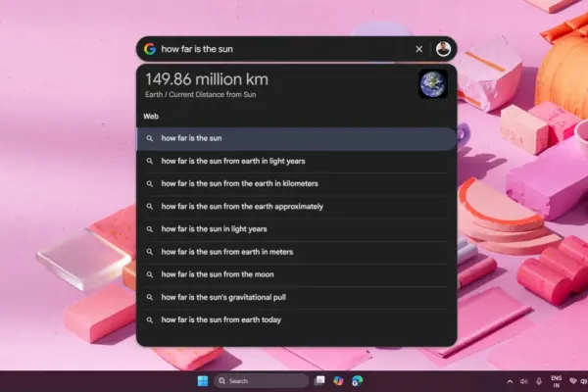Click the magnifier icon beside 'from the moon' suggestion
The width and height of the screenshot is (588, 392).
[150, 275]
